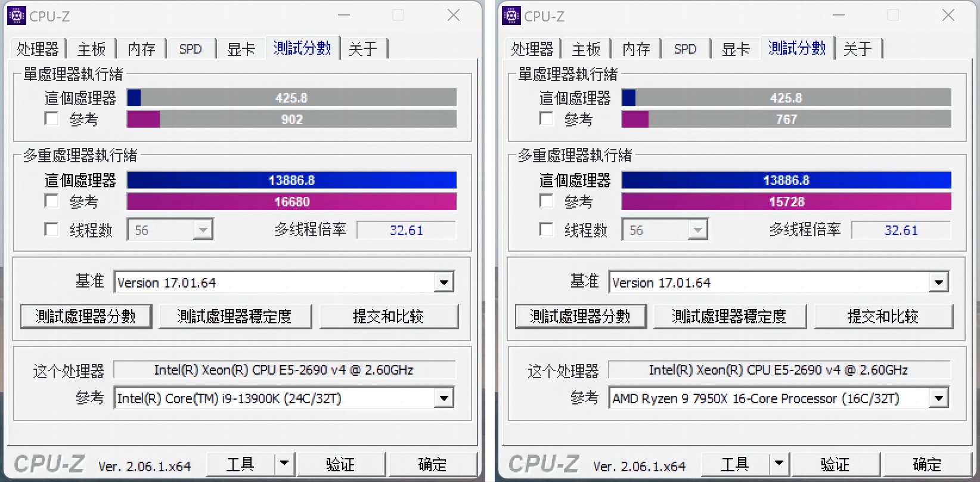Image resolution: width=980 pixels, height=482 pixels.
Task: Click reference 767 score bar
Action: click(786, 119)
